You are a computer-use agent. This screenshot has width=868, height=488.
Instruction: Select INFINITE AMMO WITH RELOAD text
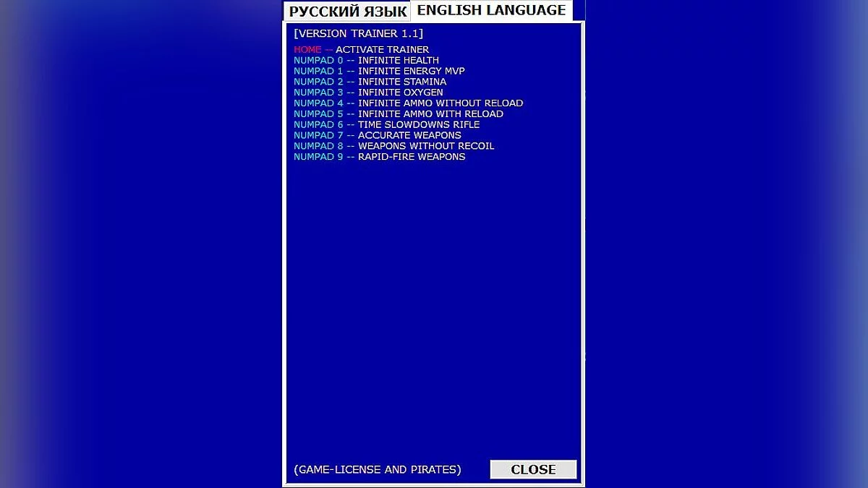[x=430, y=114]
